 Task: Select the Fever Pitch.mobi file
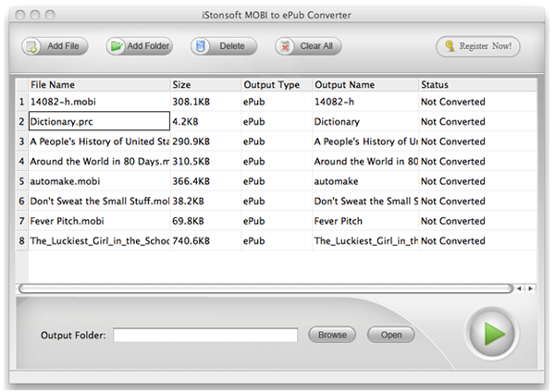100,221
